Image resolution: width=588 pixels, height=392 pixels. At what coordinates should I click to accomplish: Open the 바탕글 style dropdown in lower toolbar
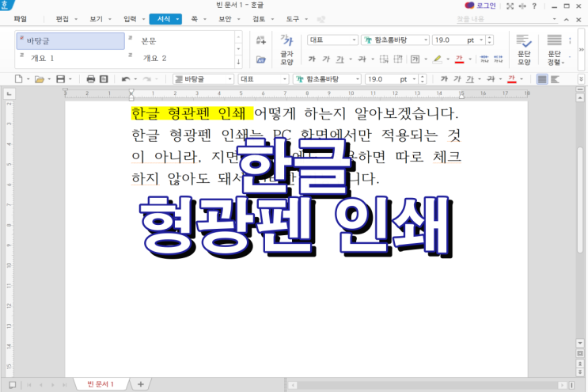click(x=229, y=79)
